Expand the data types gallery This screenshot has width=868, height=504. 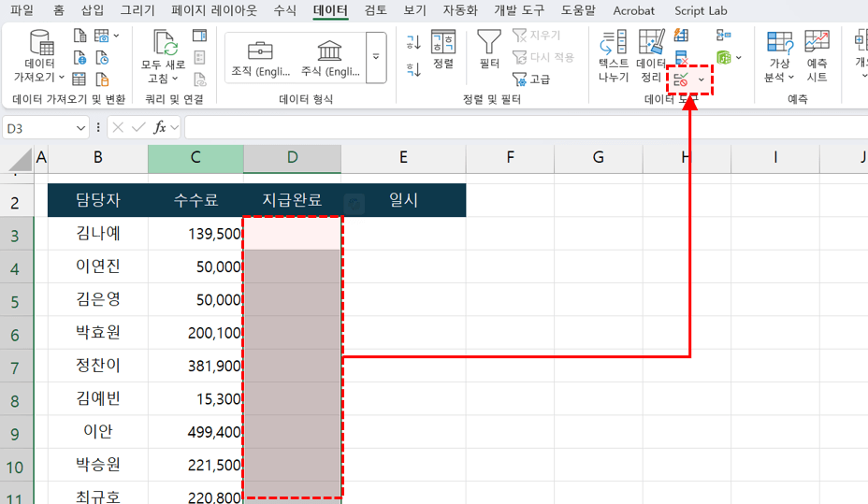pyautogui.click(x=376, y=57)
